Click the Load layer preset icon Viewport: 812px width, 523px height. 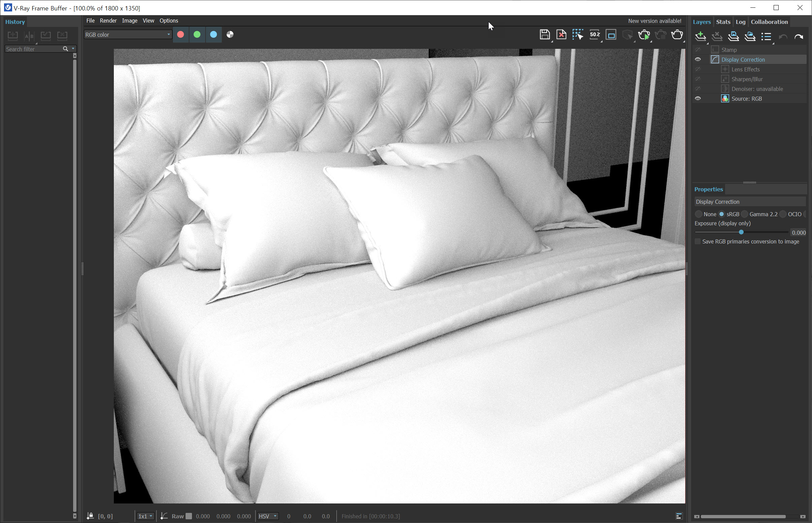pos(750,36)
